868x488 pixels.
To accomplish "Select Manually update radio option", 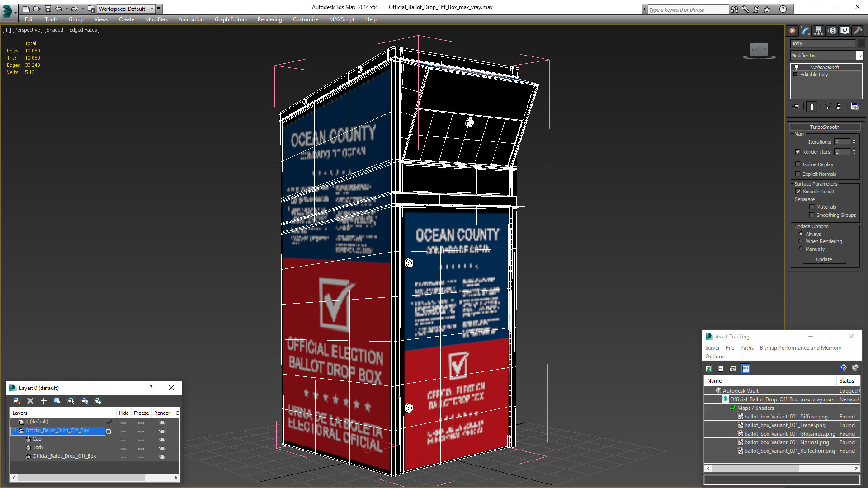I will coord(801,249).
